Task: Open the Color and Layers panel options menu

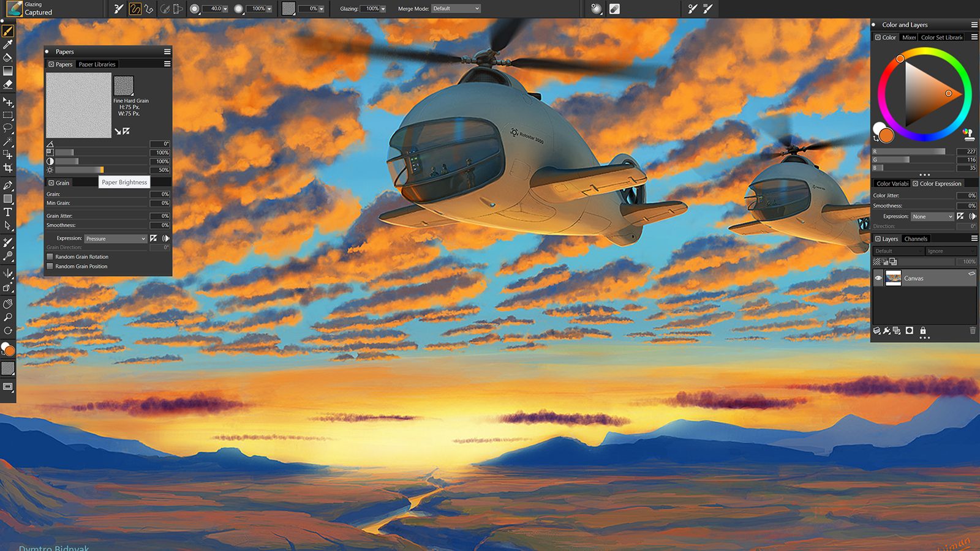Action: pyautogui.click(x=974, y=25)
